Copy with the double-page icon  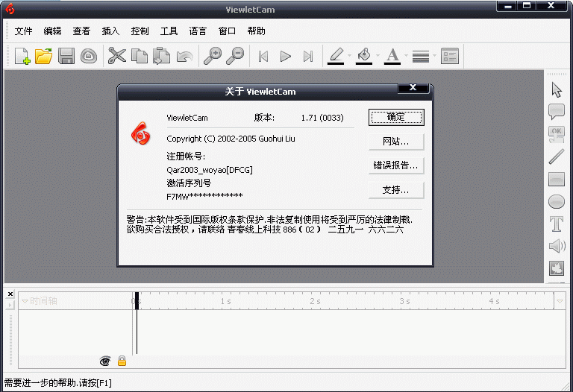click(x=140, y=56)
